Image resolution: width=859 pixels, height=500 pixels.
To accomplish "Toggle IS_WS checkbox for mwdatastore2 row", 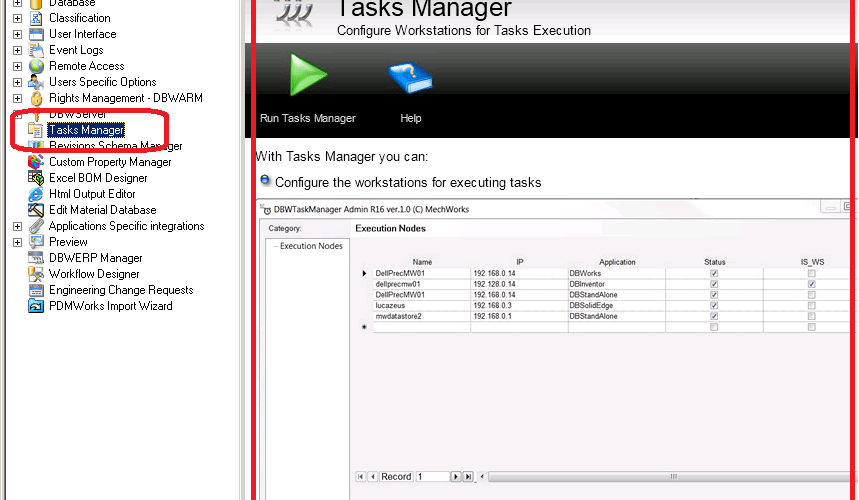I will (x=811, y=316).
